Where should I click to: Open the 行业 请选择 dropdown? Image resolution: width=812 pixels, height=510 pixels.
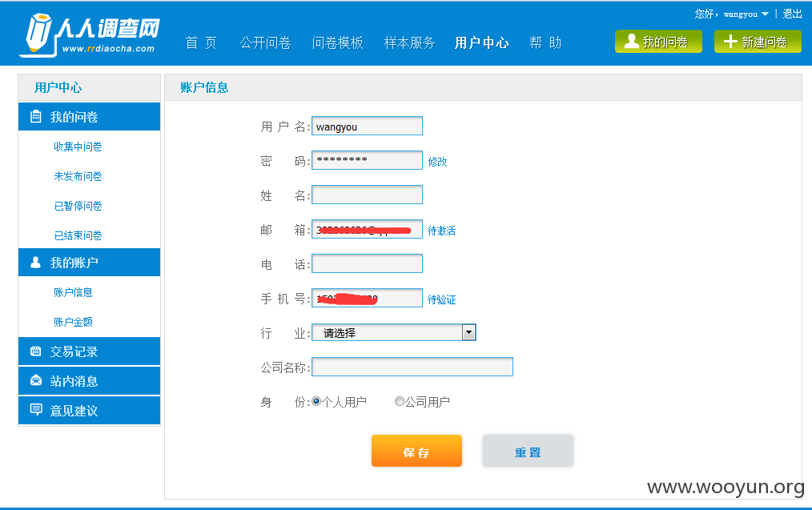[393, 332]
